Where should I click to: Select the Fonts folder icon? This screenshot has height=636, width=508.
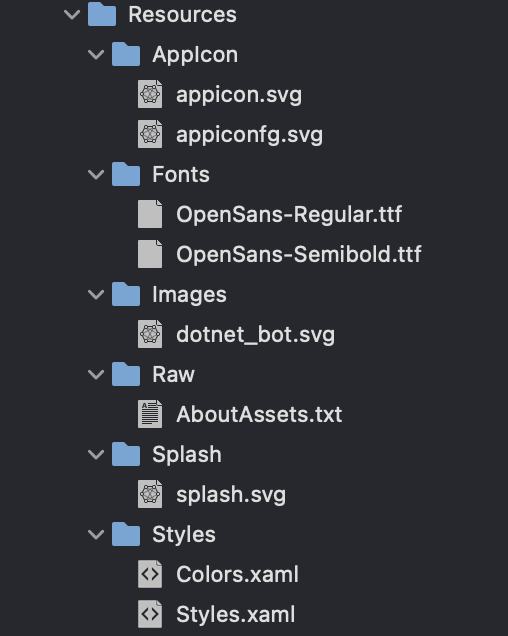(126, 174)
